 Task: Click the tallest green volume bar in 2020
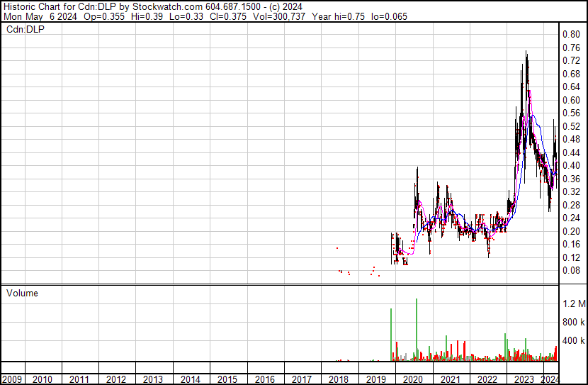(x=417, y=330)
